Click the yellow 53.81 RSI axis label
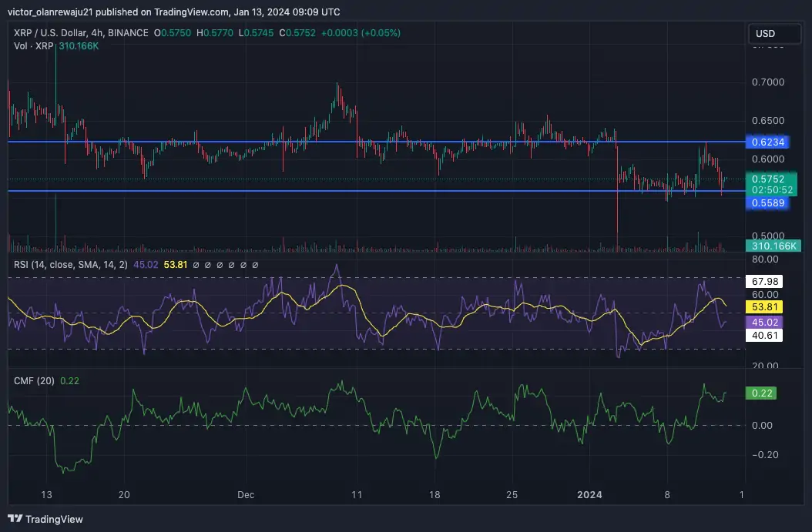812x532 pixels. point(764,307)
